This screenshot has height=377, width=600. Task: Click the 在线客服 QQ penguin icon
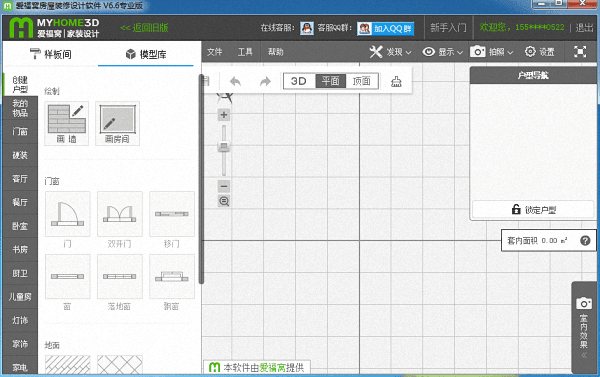coord(307,28)
